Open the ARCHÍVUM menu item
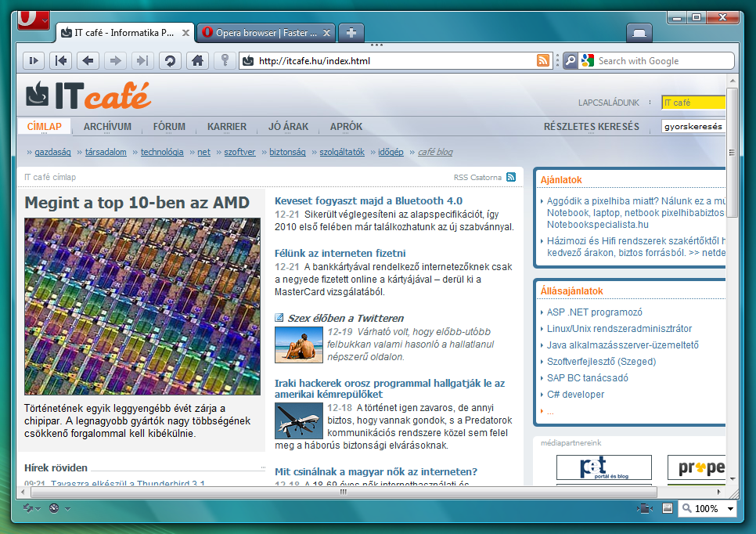Image resolution: width=756 pixels, height=534 pixels. click(x=107, y=126)
